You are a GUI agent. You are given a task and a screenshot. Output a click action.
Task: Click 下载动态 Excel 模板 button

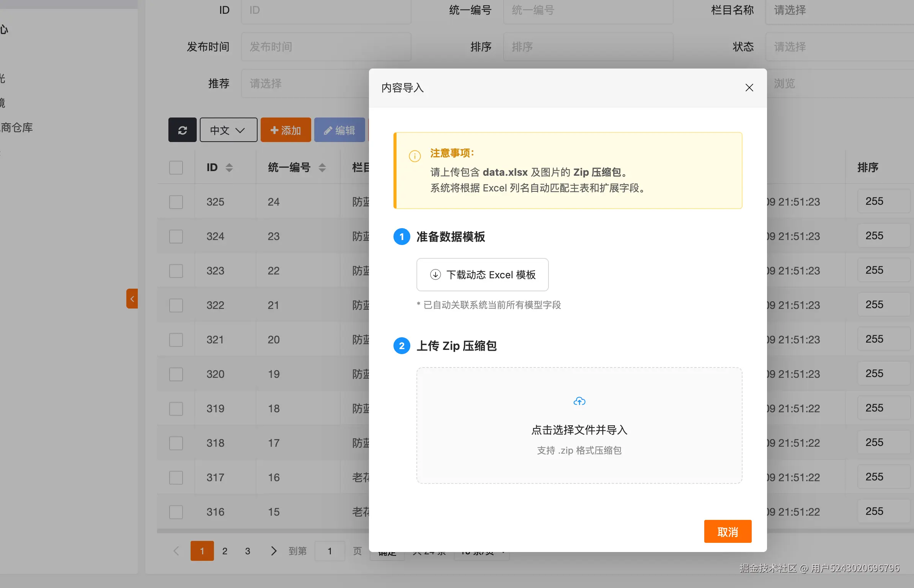[482, 274]
